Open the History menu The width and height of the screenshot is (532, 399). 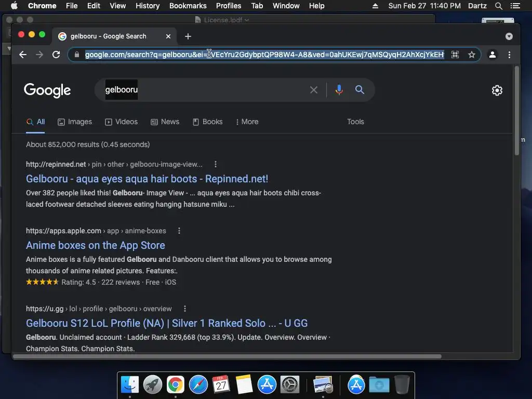coord(148,6)
